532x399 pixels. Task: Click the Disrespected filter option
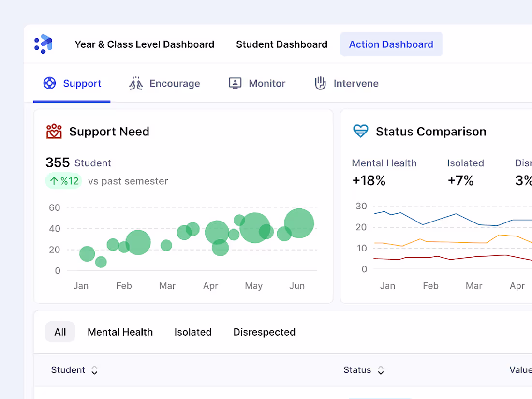(x=264, y=332)
